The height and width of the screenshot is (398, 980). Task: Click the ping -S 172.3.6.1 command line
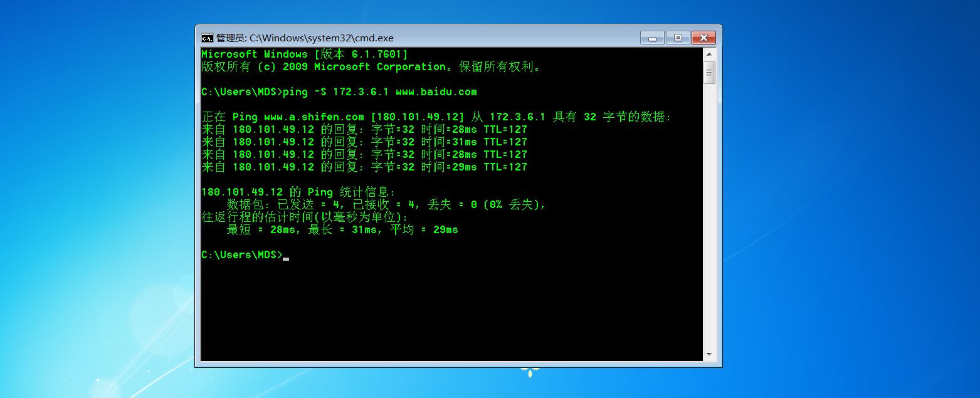click(x=339, y=92)
